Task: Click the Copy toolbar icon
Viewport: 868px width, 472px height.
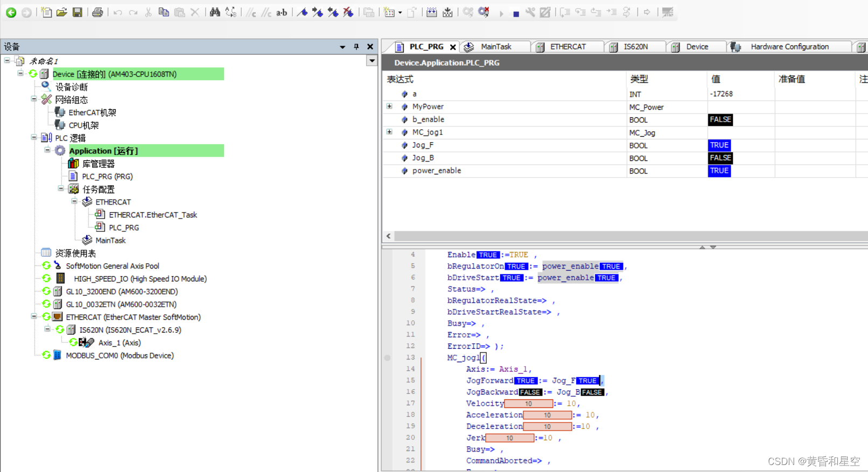Action: (164, 12)
